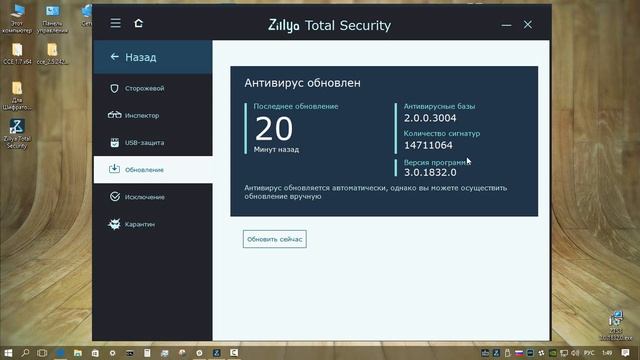
Task: Open the notification center icon
Action: click(625, 353)
